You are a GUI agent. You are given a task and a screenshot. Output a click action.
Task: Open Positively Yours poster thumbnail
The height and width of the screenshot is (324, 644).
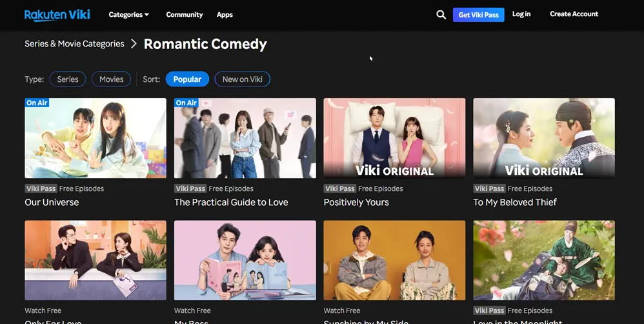[395, 138]
